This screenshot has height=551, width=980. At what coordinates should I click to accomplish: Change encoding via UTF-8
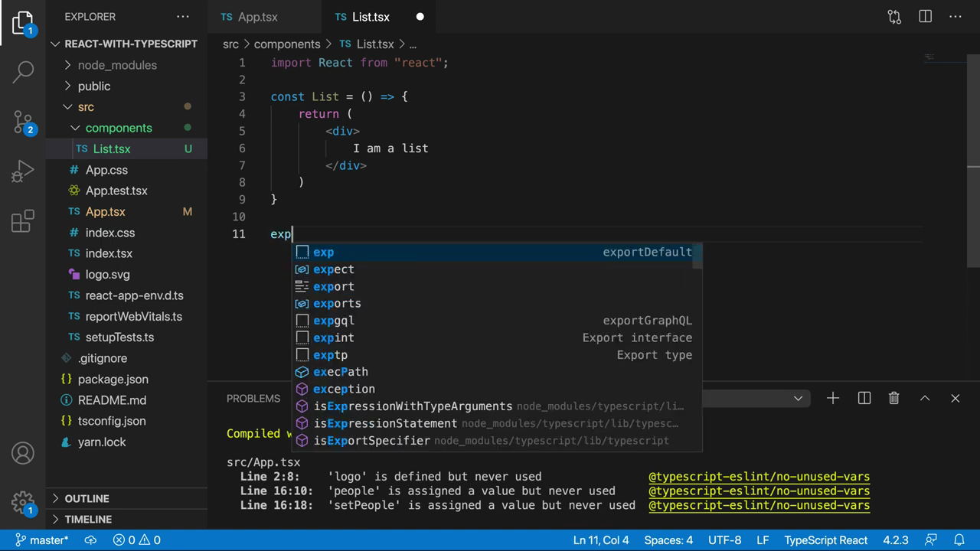click(x=725, y=540)
